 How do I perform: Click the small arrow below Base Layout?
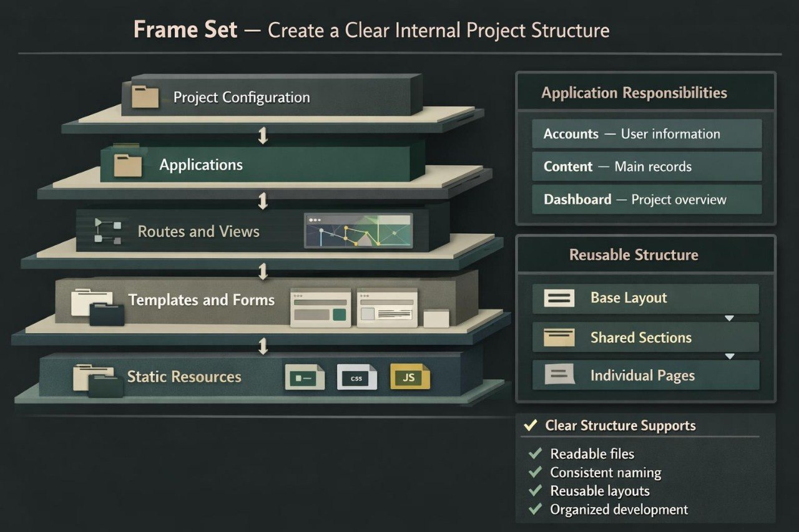(x=729, y=318)
